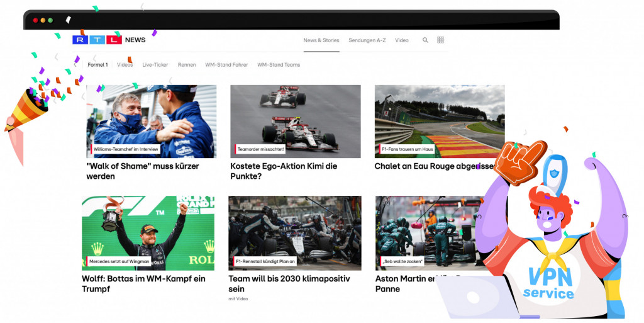644x323 pixels.
Task: Open the Sendungen A-Z menu item
Action: (367, 40)
